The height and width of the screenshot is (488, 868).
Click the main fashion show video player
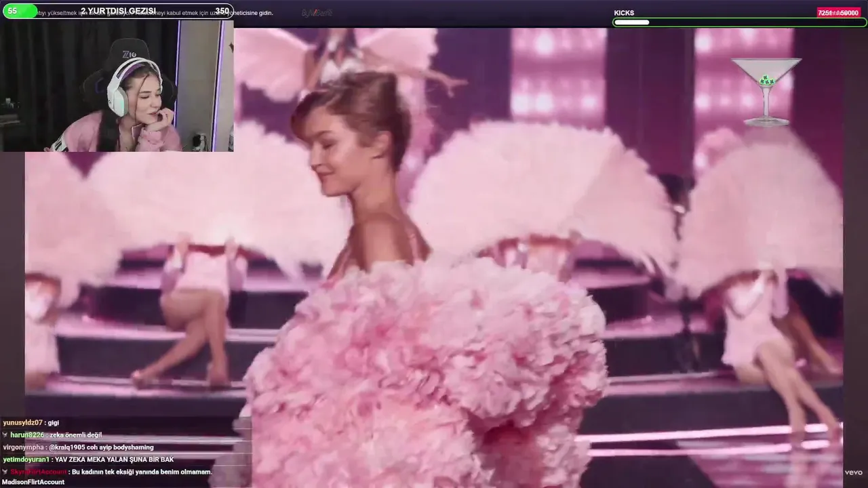(434, 258)
